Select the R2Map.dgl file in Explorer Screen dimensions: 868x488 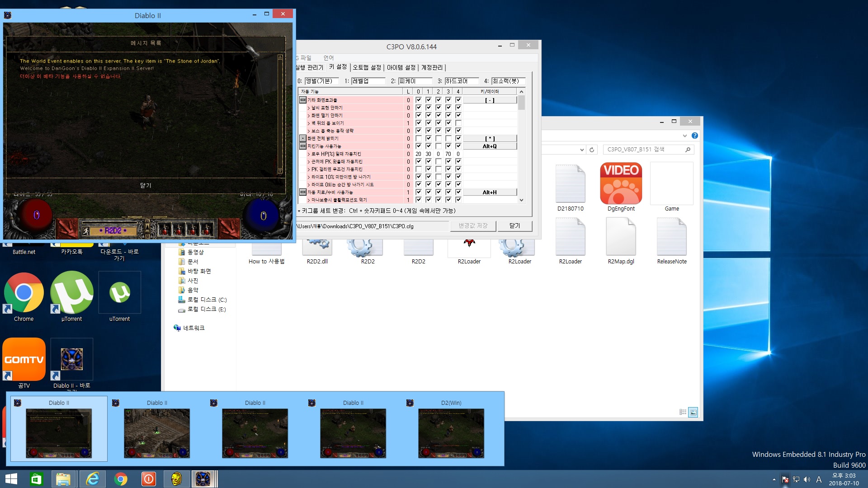[621, 241]
